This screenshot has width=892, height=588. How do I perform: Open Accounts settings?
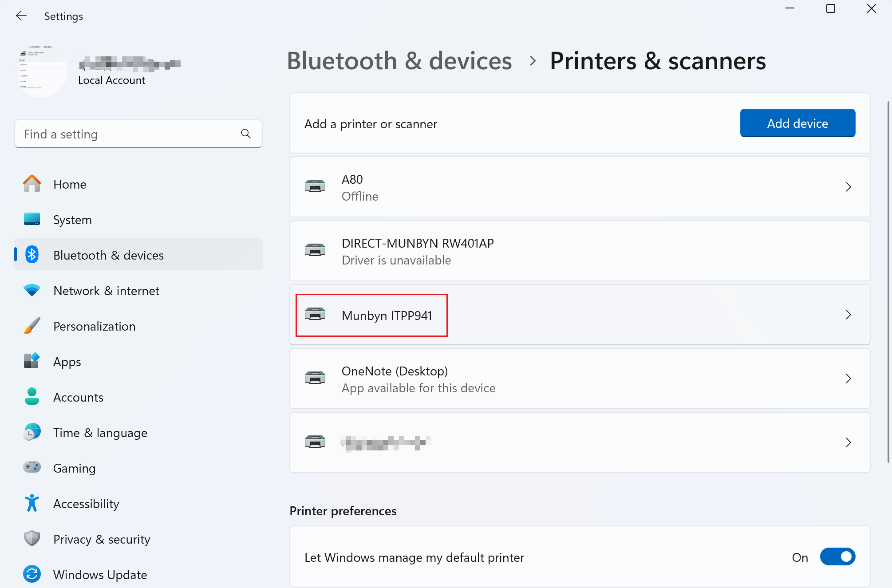tap(138, 397)
